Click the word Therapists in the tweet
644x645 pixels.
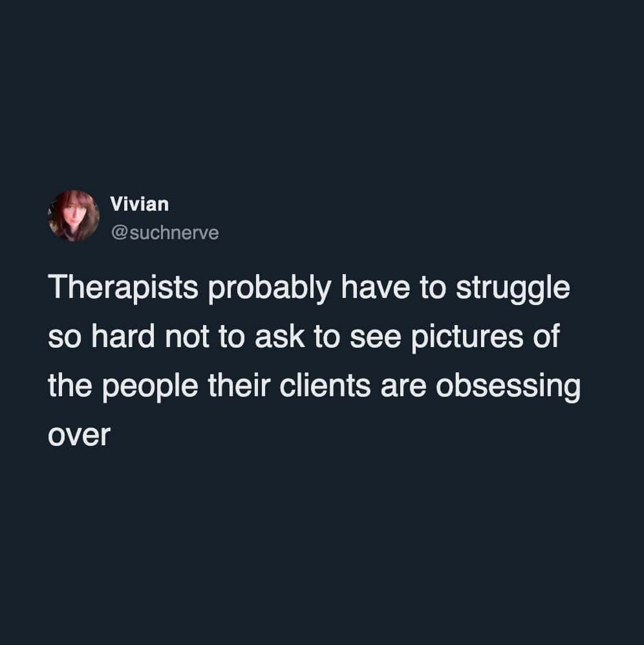123,288
